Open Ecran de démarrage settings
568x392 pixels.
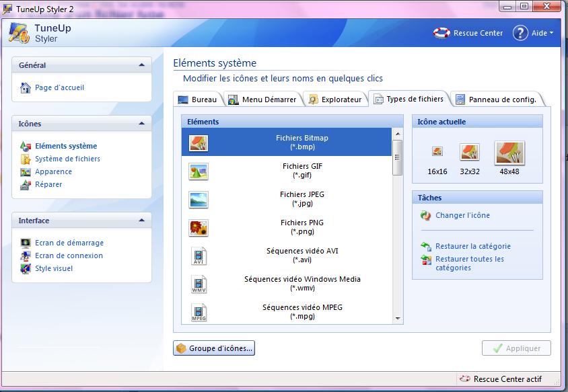69,243
